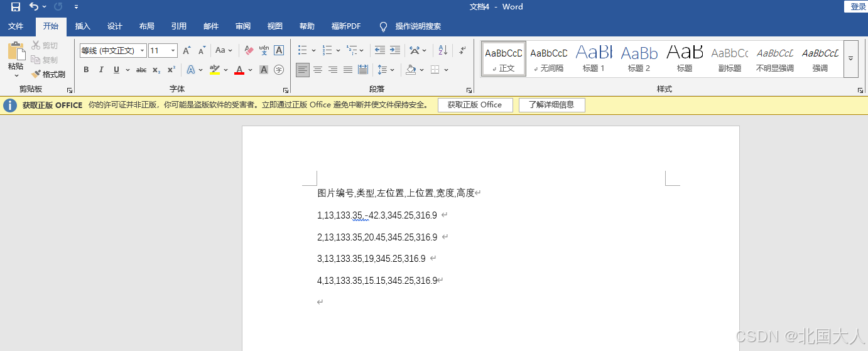This screenshot has width=868, height=351.
Task: Click the Enclose Characters (字) icon
Action: 279,70
